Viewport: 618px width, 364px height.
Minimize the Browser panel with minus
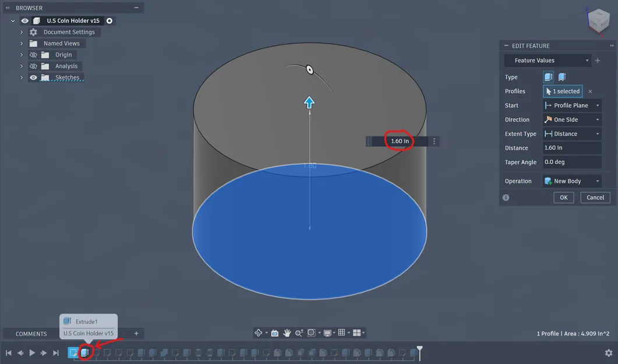[136, 8]
